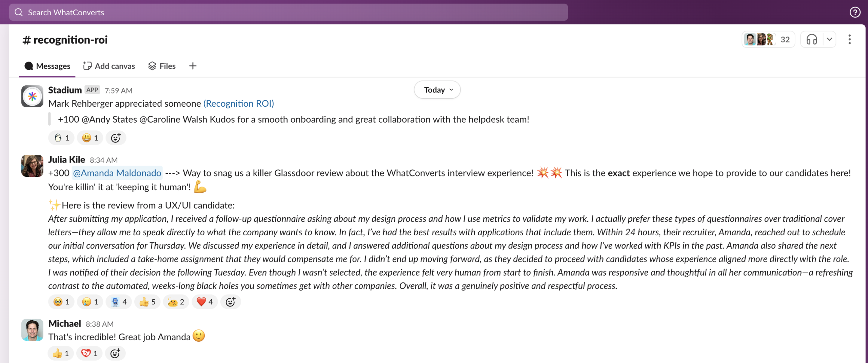The image size is (868, 363).
Task: Start a huddle with headphones icon
Action: pos(812,40)
